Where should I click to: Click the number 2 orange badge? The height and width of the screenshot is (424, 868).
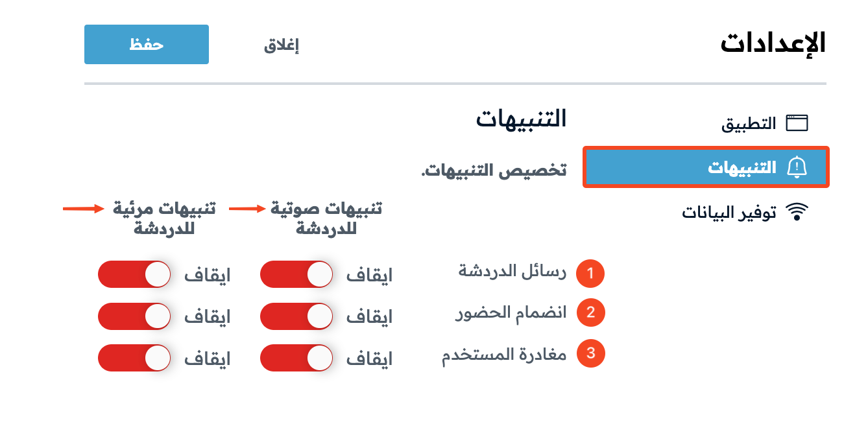pyautogui.click(x=590, y=313)
